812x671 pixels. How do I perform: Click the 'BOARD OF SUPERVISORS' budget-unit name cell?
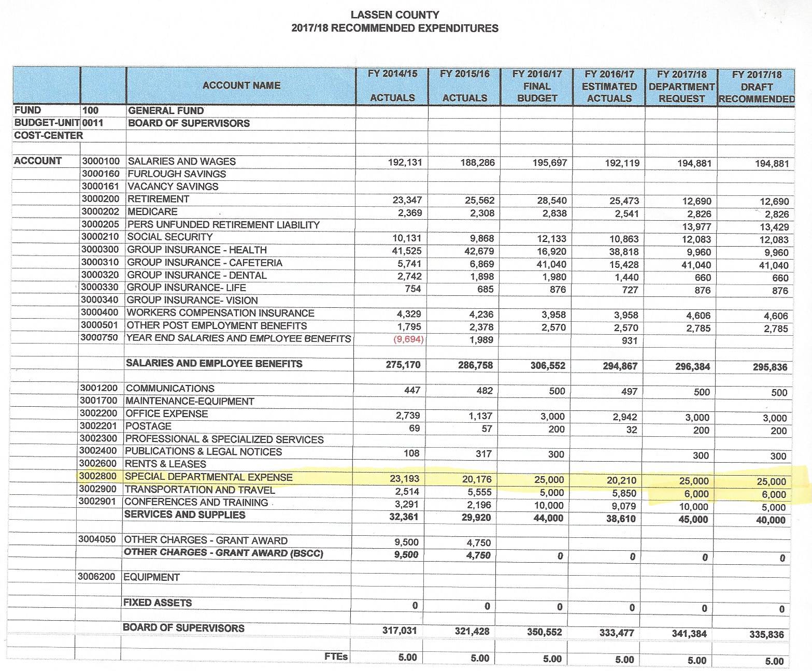189,123
